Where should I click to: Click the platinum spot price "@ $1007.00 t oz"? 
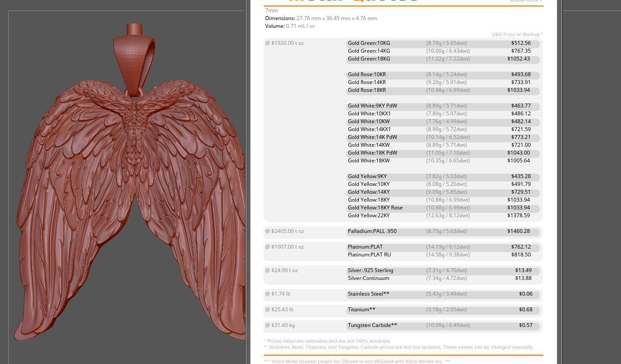coord(284,247)
